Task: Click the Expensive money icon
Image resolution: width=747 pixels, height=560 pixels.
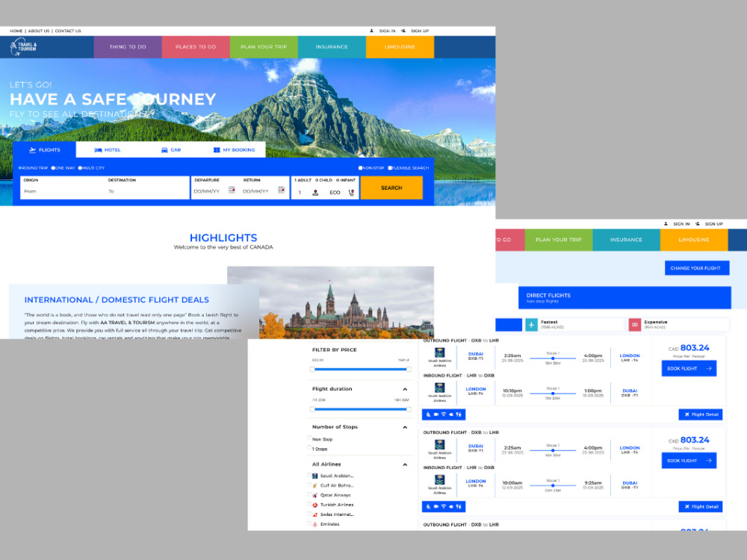Action: [x=634, y=325]
